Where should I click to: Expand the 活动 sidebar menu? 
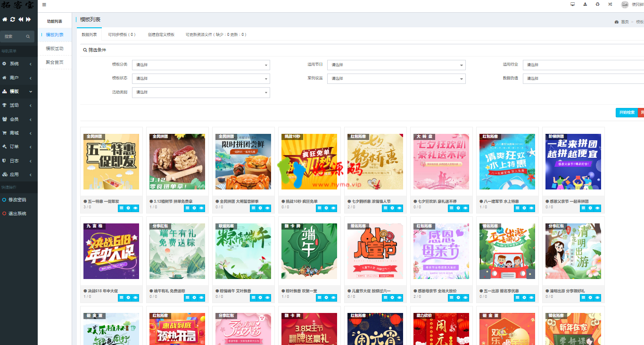click(19, 105)
